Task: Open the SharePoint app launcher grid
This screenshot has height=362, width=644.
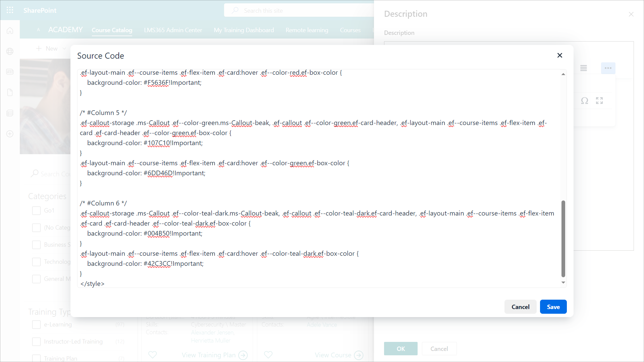Action: (x=10, y=10)
